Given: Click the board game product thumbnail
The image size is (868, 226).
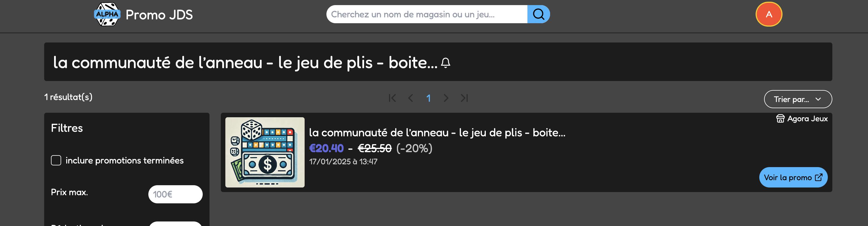Looking at the screenshot, I should pos(265,152).
